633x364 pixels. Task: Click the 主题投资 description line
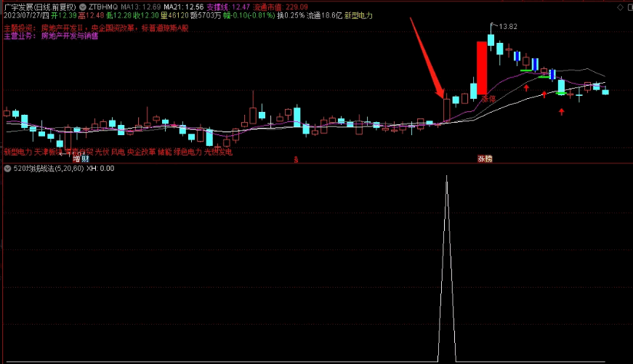[96, 28]
